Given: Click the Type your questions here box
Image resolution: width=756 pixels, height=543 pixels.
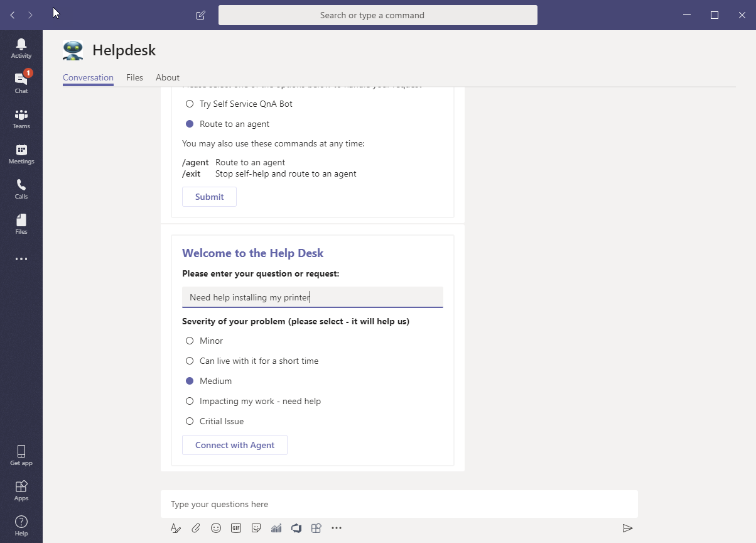Looking at the screenshot, I should pyautogui.click(x=399, y=504).
